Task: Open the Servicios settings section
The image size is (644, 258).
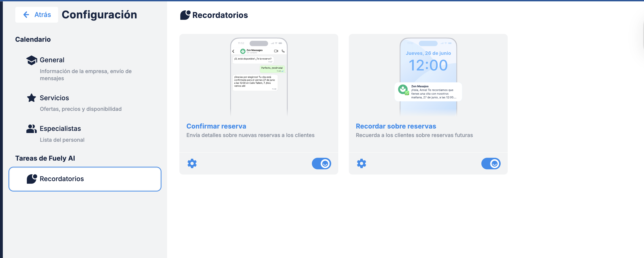Action: pos(54,98)
